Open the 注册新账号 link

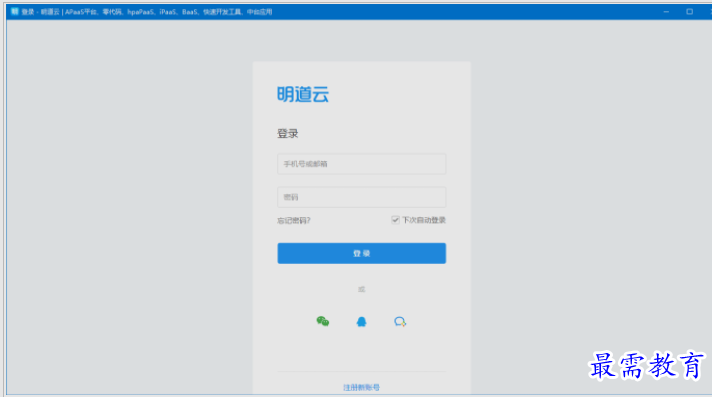click(361, 387)
